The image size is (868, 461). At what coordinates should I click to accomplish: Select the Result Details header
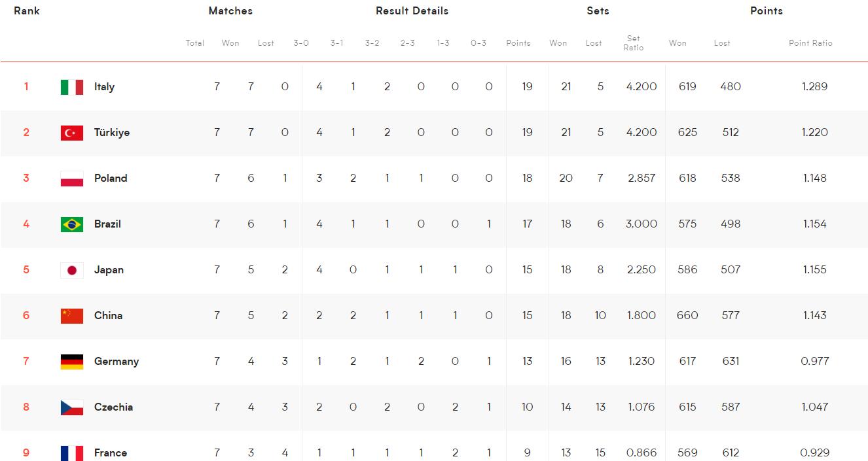412,10
